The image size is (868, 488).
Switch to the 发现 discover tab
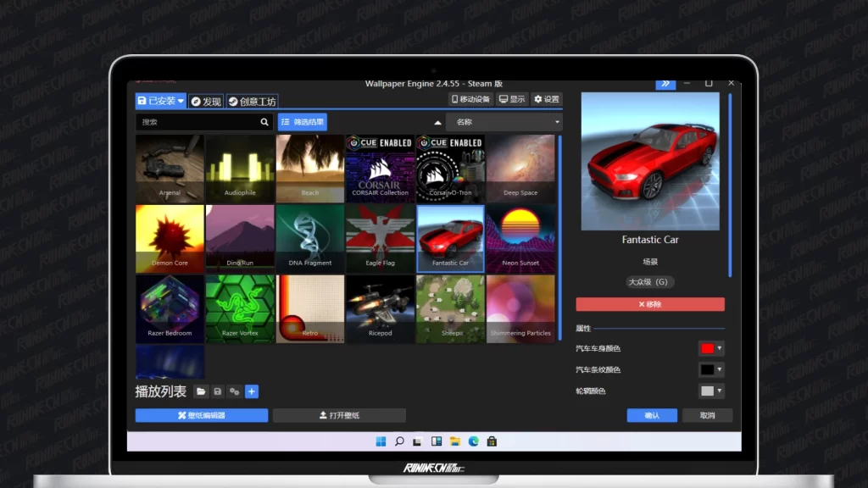coord(205,101)
